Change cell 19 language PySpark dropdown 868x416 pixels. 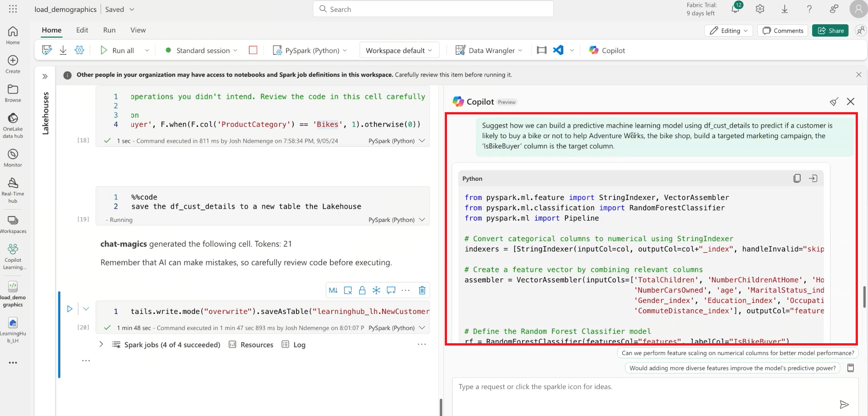click(x=397, y=220)
